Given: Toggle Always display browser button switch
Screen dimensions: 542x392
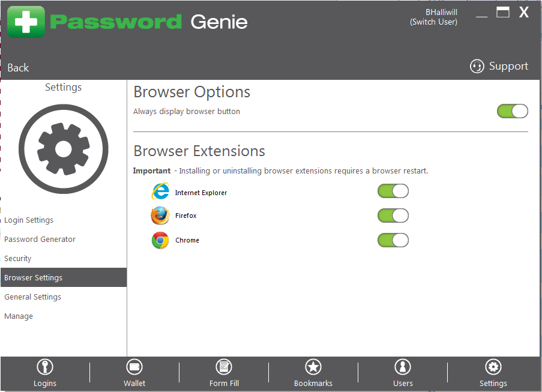Looking at the screenshot, I should (512, 111).
